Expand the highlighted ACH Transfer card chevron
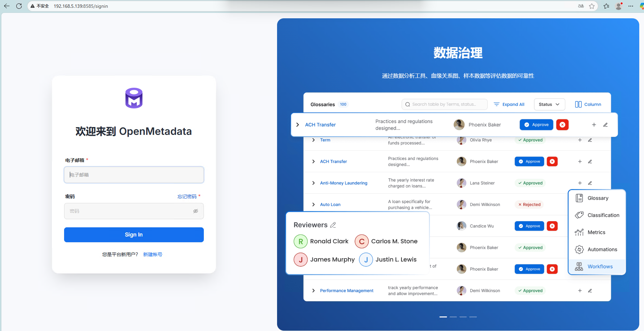The height and width of the screenshot is (331, 644). tap(297, 125)
